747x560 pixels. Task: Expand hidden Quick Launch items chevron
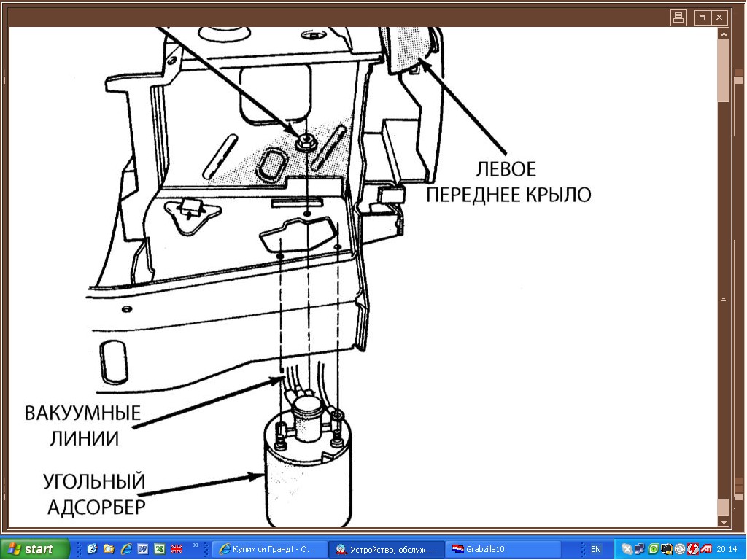[x=196, y=545]
